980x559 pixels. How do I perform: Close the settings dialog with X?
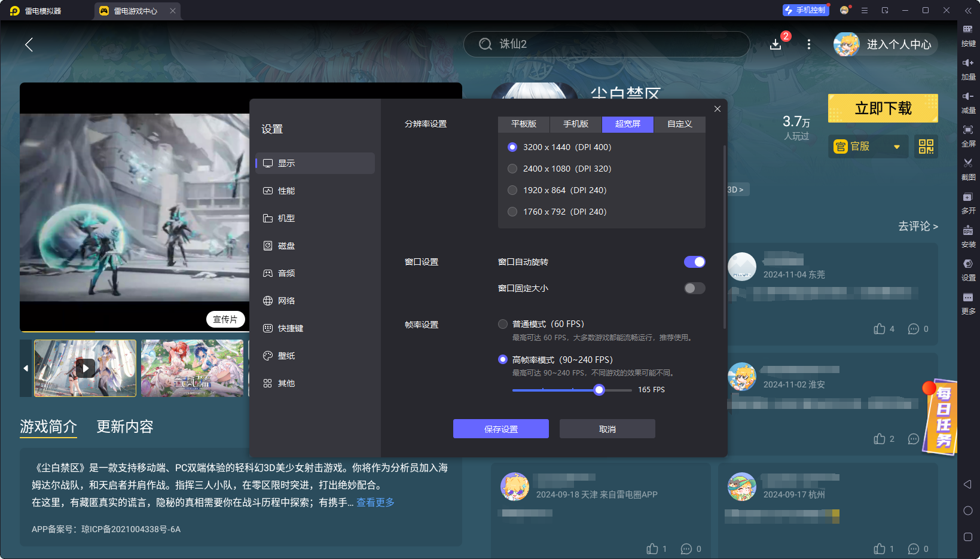(x=718, y=109)
